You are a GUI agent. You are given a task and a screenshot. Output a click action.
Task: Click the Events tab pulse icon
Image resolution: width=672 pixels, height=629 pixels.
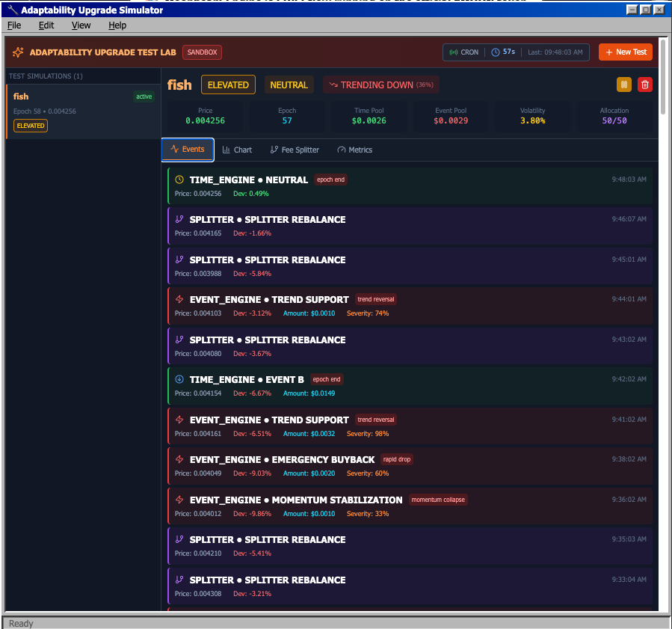[x=174, y=149]
